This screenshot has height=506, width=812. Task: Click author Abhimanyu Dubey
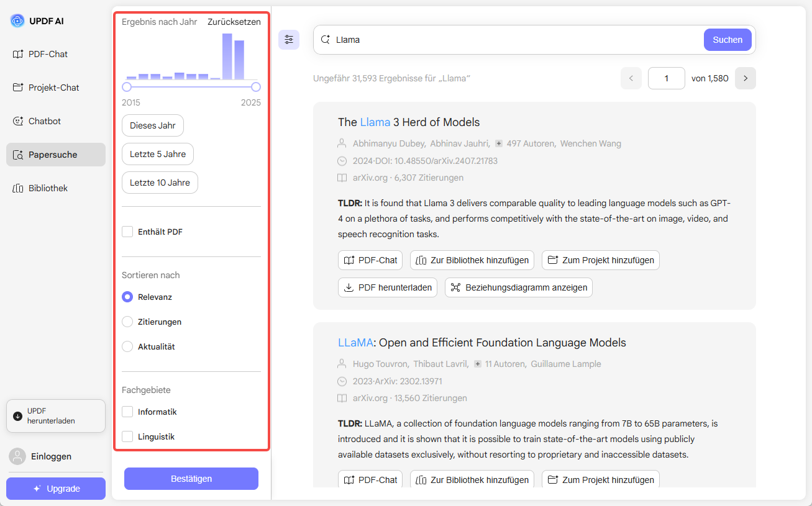389,143
